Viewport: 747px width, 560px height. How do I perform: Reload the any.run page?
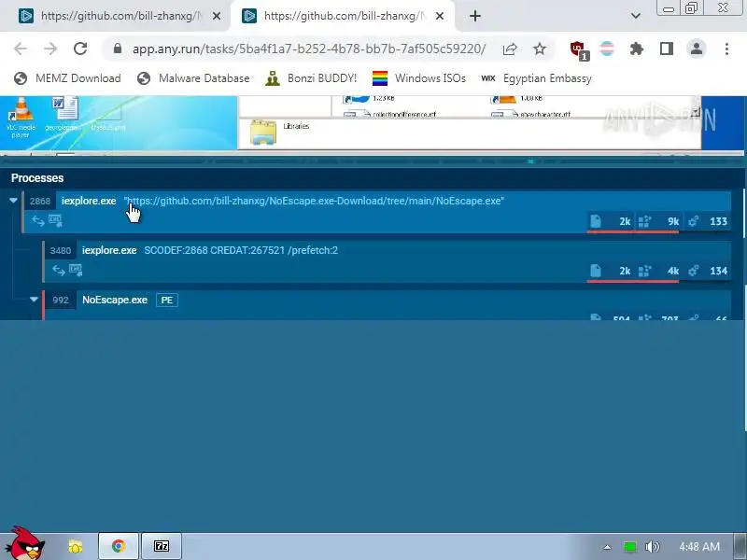(x=80, y=49)
